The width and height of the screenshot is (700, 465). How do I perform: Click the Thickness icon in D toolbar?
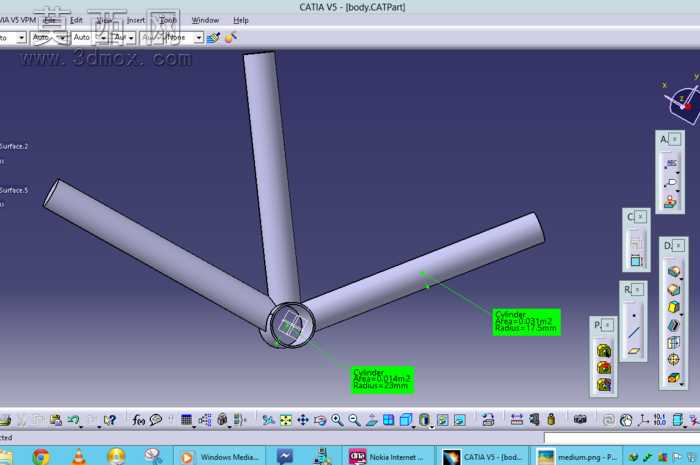(674, 342)
